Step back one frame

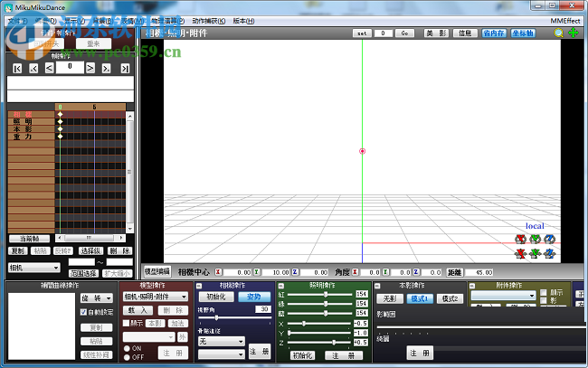pyautogui.click(x=49, y=68)
